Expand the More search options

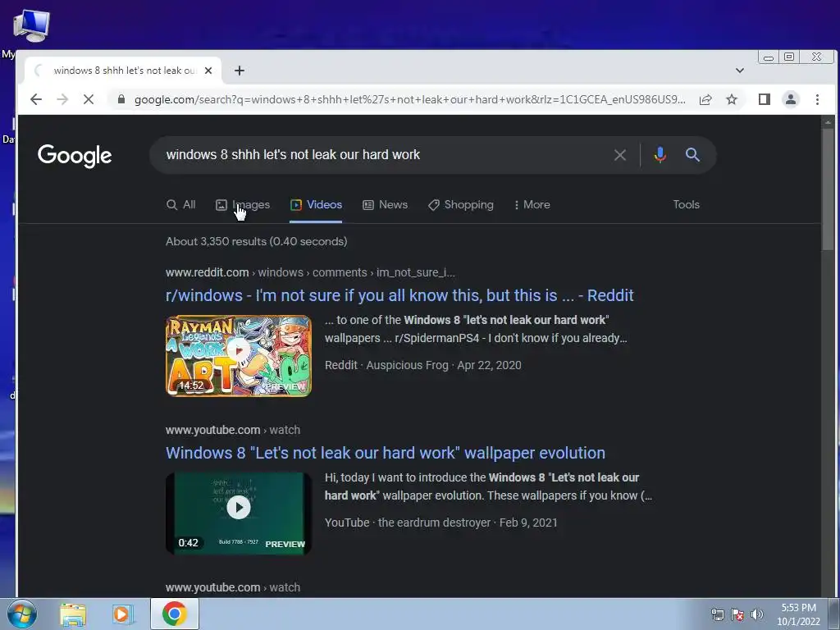pos(532,204)
